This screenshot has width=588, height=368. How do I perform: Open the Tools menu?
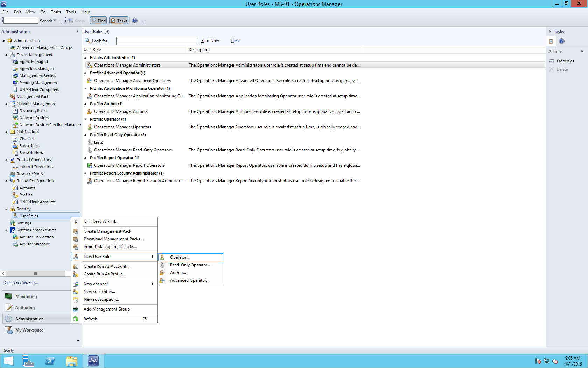[x=71, y=12]
